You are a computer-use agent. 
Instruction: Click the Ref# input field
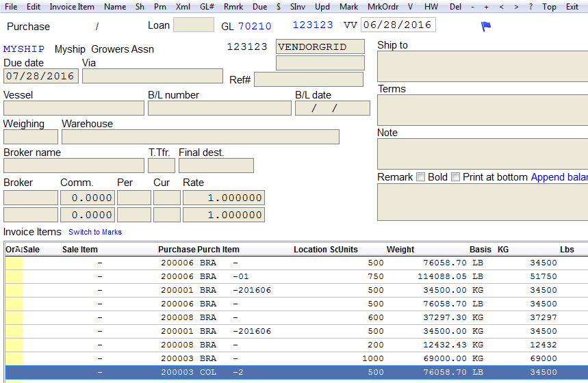(x=309, y=79)
